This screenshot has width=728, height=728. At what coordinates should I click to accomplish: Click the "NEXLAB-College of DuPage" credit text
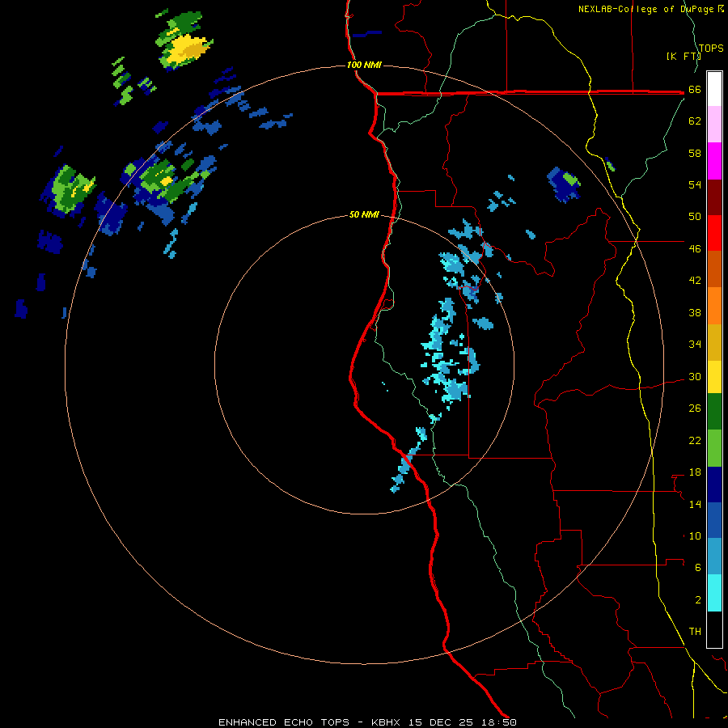(647, 9)
